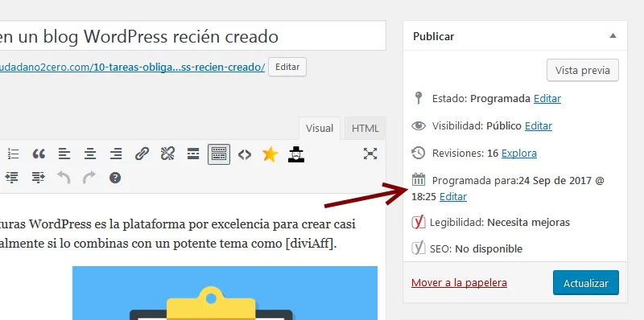The width and height of the screenshot is (644, 320).
Task: Click the revisions clock icon
Action: click(x=418, y=153)
